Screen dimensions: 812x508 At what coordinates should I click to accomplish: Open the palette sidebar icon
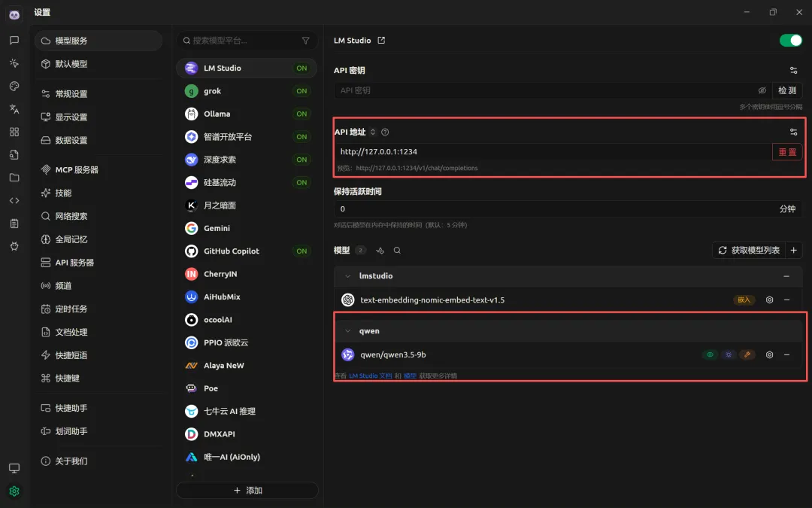click(14, 86)
